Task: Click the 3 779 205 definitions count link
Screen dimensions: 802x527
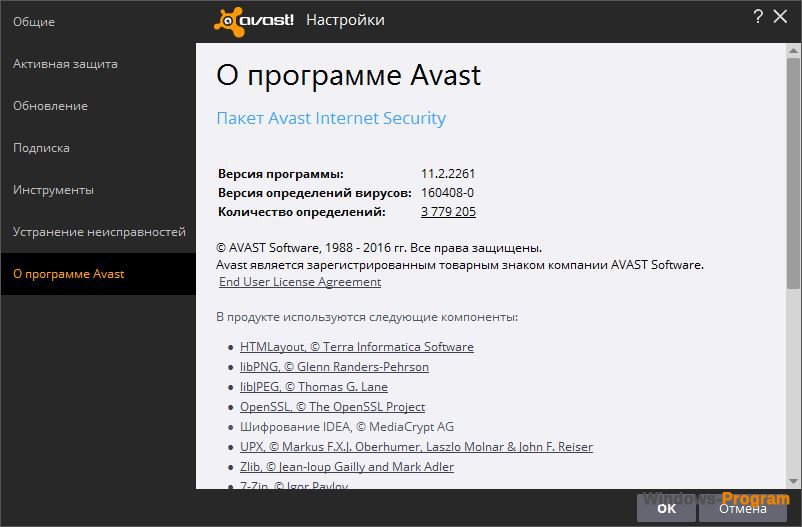Action: tap(448, 211)
